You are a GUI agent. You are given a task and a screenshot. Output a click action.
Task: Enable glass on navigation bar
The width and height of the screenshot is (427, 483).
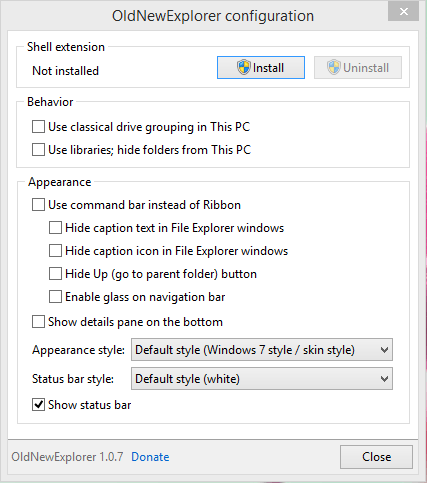click(x=55, y=297)
